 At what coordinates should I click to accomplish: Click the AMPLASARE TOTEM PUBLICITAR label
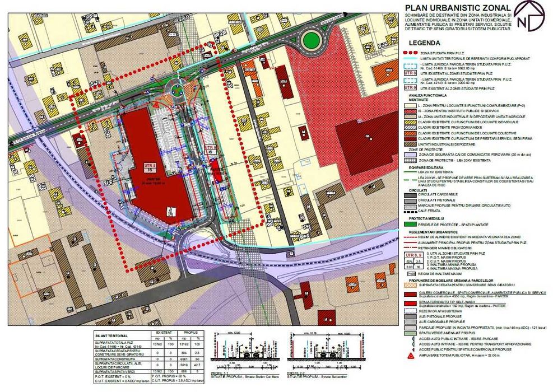coord(459,356)
